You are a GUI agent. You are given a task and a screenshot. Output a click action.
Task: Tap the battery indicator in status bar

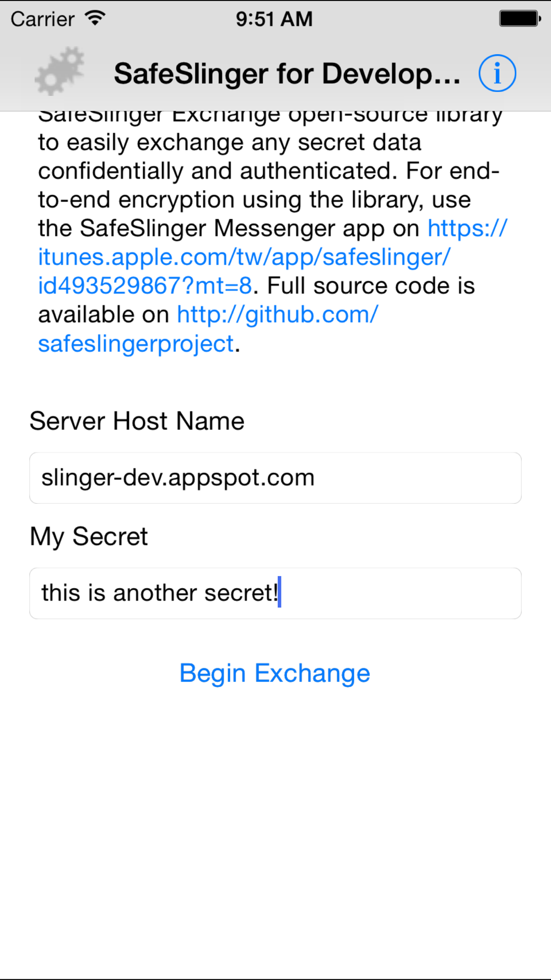tap(520, 19)
